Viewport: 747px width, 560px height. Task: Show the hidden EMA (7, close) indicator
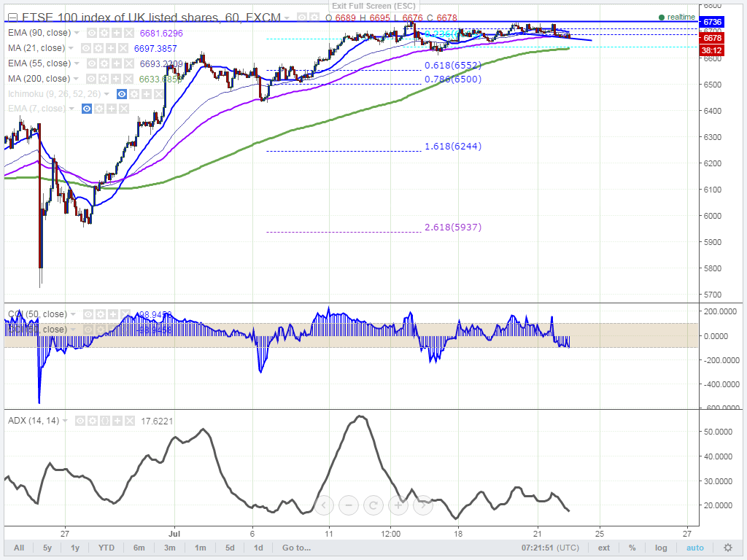87,109
